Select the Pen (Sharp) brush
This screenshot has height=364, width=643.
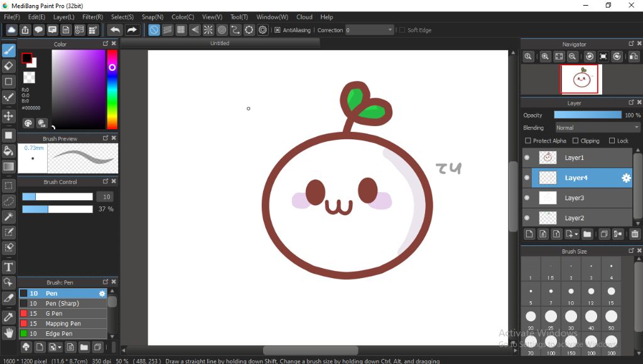[x=63, y=303]
